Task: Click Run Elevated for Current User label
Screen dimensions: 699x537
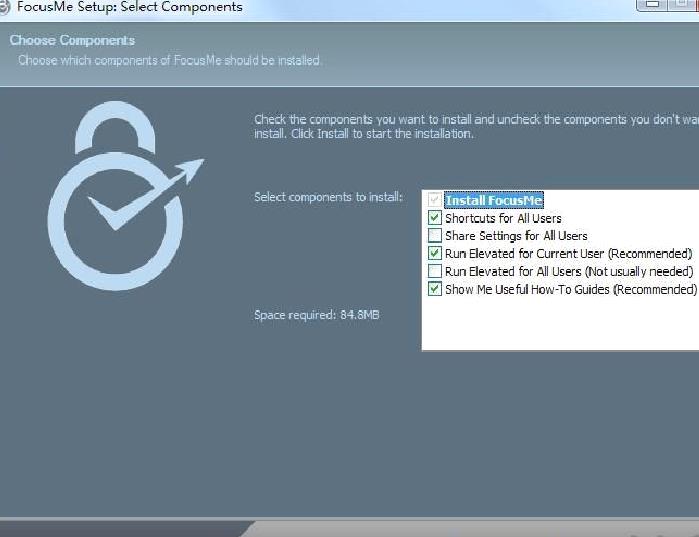Action: tap(569, 254)
